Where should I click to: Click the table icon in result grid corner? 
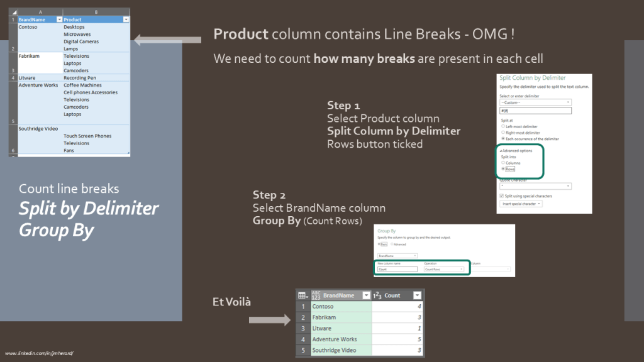coord(303,295)
